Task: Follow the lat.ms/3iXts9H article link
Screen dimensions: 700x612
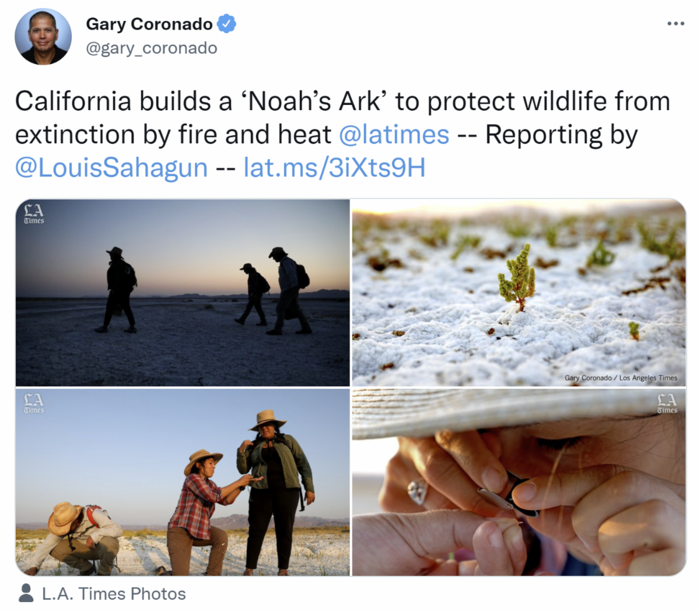Action: coord(334,168)
